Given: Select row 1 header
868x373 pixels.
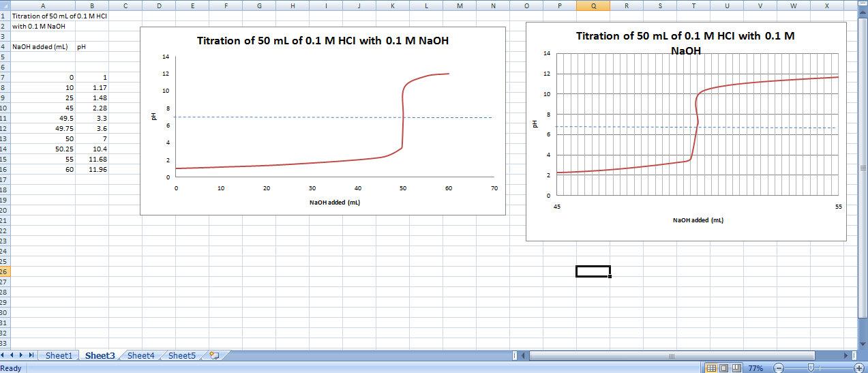Looking at the screenshot, I should pyautogui.click(x=4, y=15).
